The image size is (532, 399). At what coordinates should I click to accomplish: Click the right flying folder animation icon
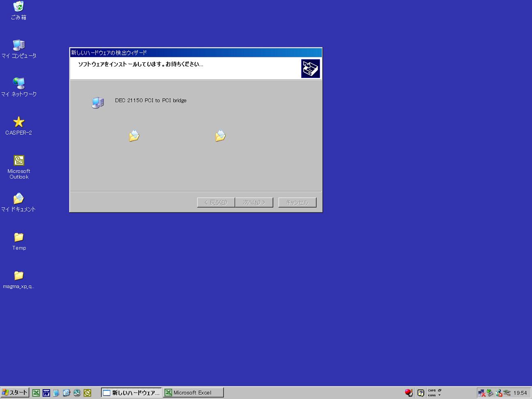pos(220,135)
